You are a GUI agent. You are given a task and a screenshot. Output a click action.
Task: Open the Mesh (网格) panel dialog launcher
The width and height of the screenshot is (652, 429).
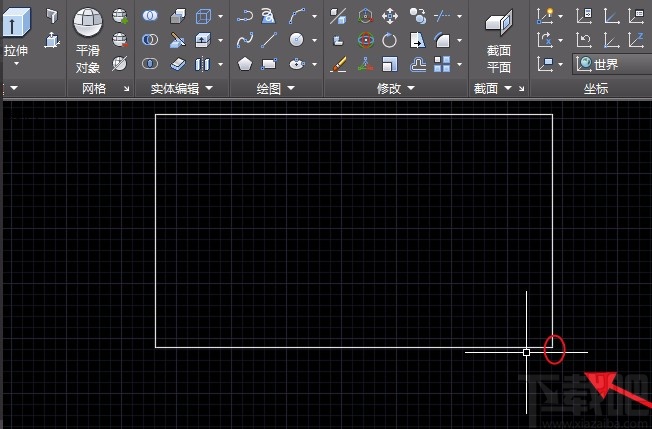click(x=126, y=89)
